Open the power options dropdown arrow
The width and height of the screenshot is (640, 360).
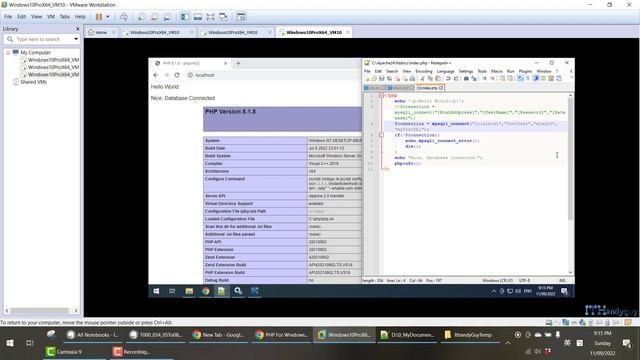pyautogui.click(x=108, y=17)
